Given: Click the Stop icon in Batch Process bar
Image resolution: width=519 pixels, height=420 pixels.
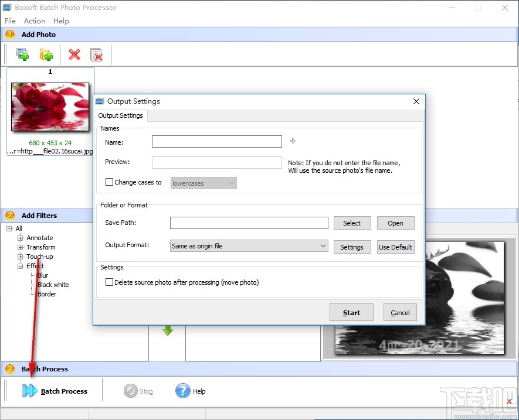Looking at the screenshot, I should click(130, 391).
